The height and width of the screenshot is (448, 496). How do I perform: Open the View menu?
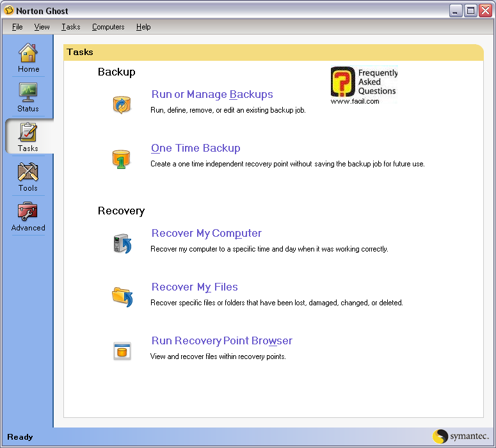point(42,27)
